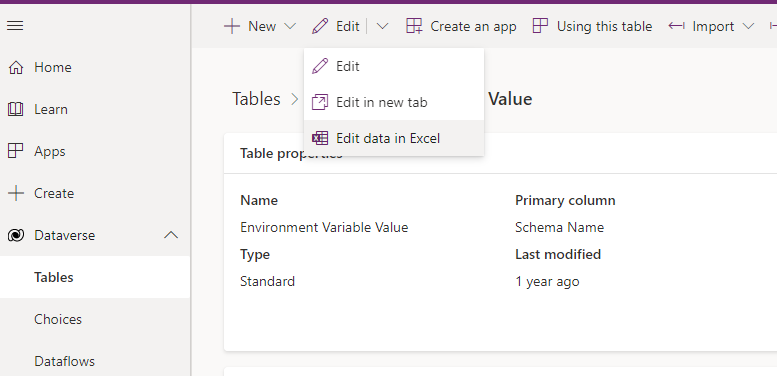Click the Dataverse swirl icon
The image size is (777, 376).
coord(16,235)
